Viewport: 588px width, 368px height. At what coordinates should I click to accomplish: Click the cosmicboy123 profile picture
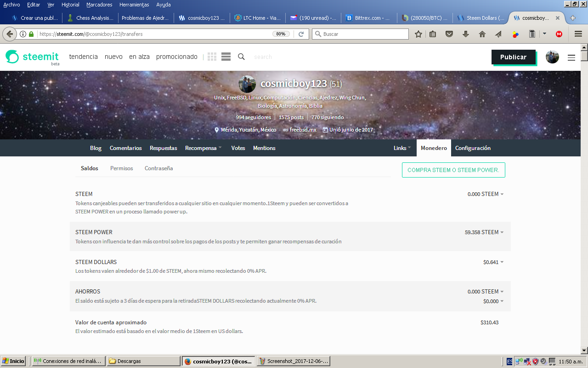247,84
